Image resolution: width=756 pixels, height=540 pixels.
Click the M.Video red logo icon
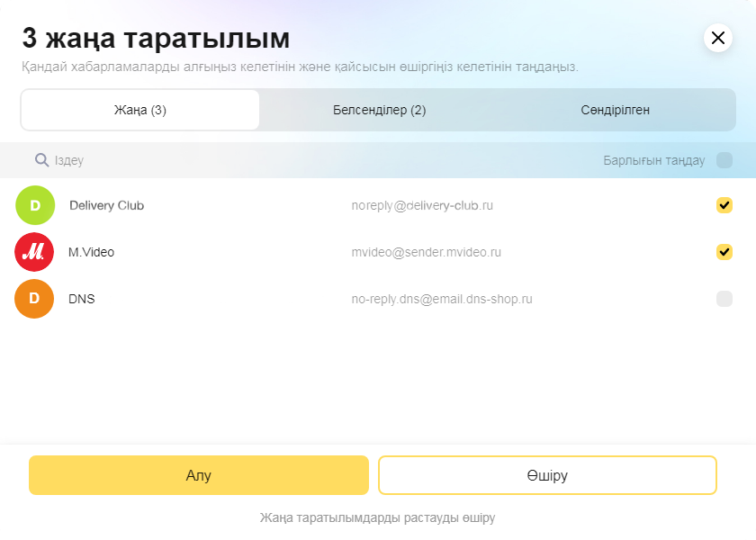(x=35, y=252)
